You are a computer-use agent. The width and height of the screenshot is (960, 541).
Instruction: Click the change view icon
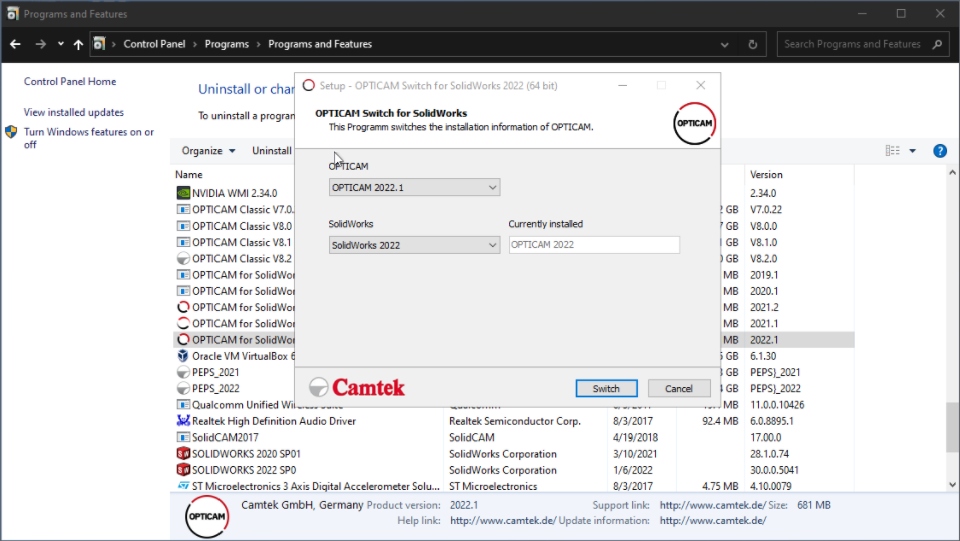pos(893,151)
